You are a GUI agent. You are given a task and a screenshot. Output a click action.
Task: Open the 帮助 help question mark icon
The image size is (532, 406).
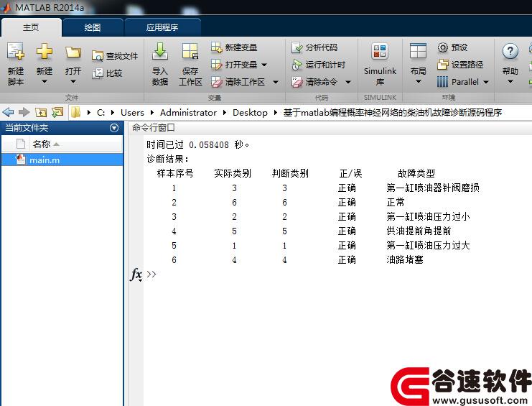[510, 52]
